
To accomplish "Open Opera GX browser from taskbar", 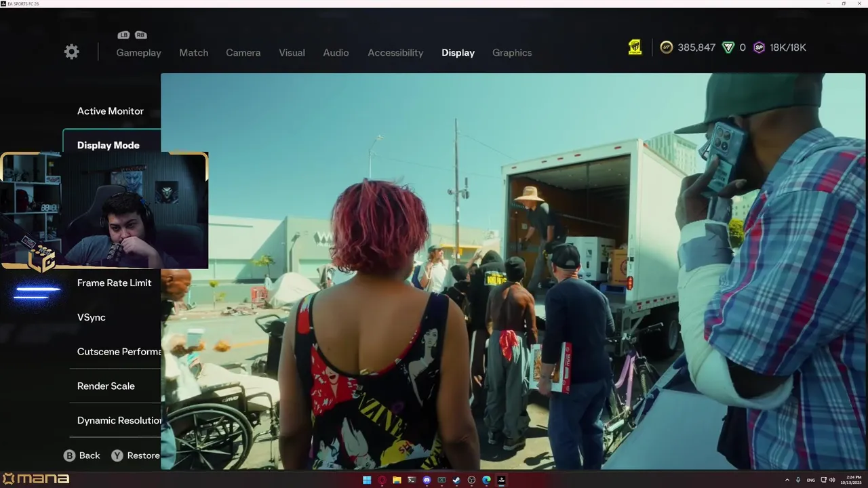I will (382, 480).
